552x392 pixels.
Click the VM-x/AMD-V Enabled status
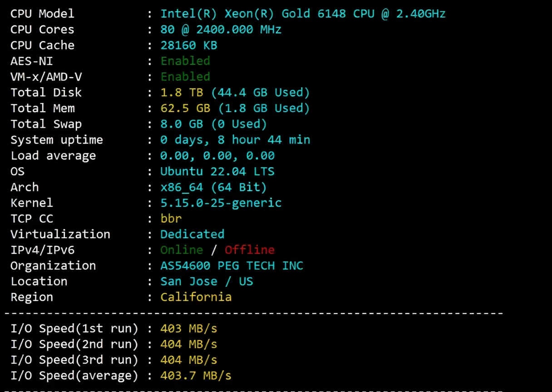pyautogui.click(x=185, y=77)
